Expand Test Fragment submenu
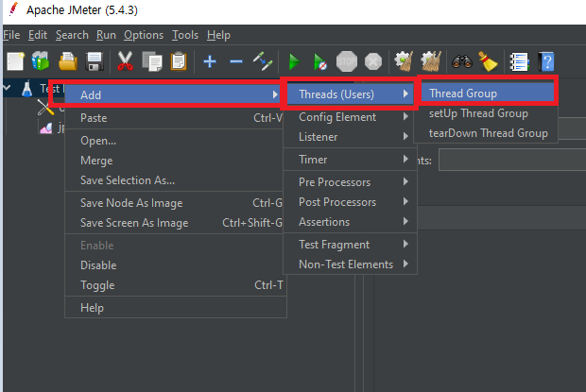 (x=350, y=245)
